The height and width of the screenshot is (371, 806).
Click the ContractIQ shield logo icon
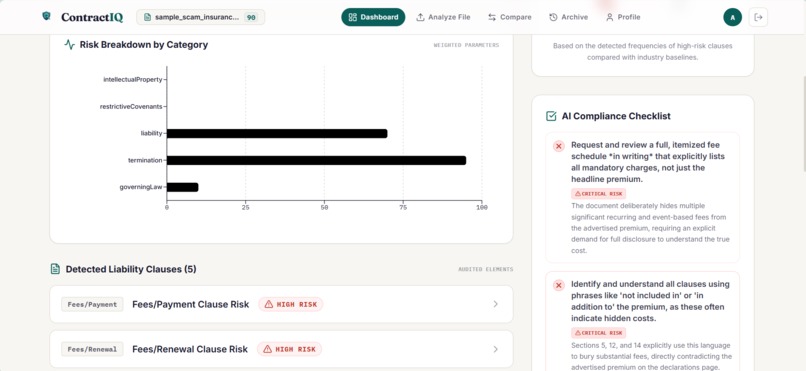[x=46, y=16]
